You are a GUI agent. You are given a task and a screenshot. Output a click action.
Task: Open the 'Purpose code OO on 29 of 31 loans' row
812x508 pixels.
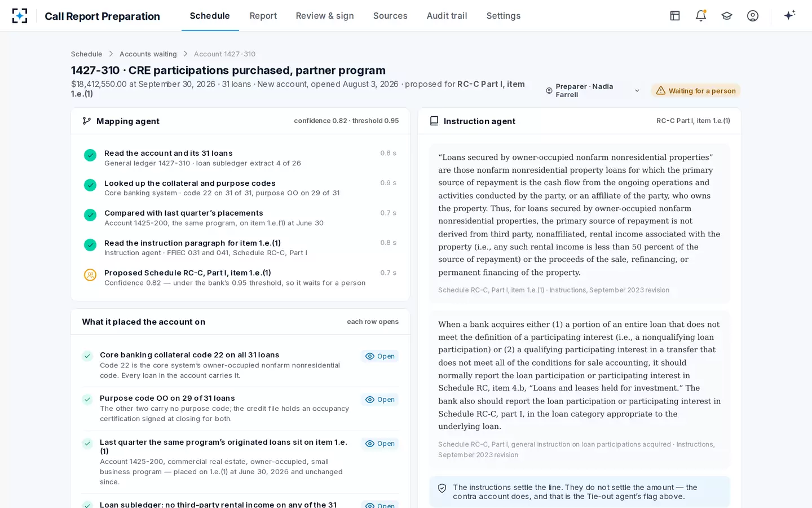[380, 400]
